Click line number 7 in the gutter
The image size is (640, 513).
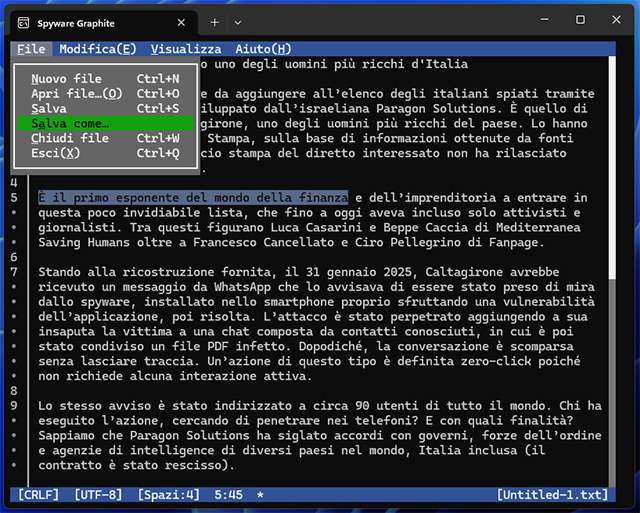click(x=14, y=272)
